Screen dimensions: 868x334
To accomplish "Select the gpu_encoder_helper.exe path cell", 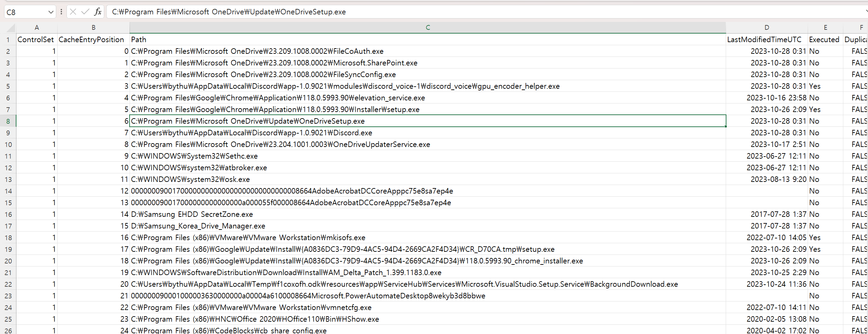I will pyautogui.click(x=428, y=86).
